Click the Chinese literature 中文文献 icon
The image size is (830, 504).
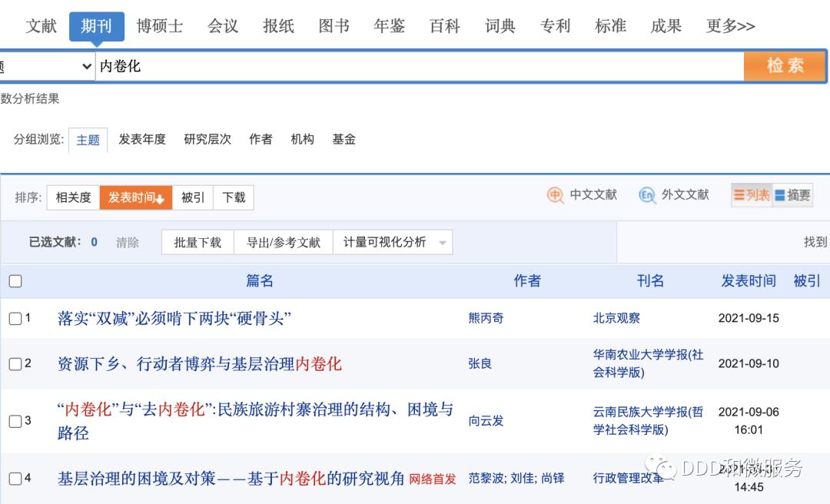point(556,195)
